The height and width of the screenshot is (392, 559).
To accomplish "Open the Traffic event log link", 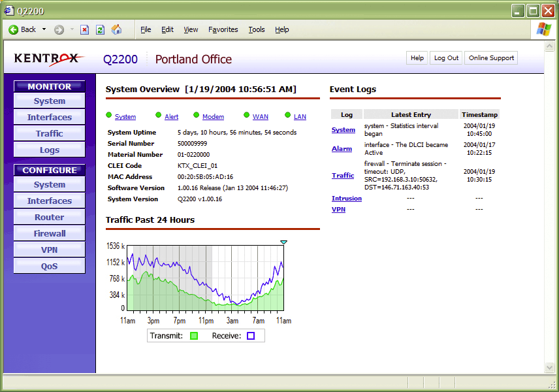I will click(x=343, y=175).
